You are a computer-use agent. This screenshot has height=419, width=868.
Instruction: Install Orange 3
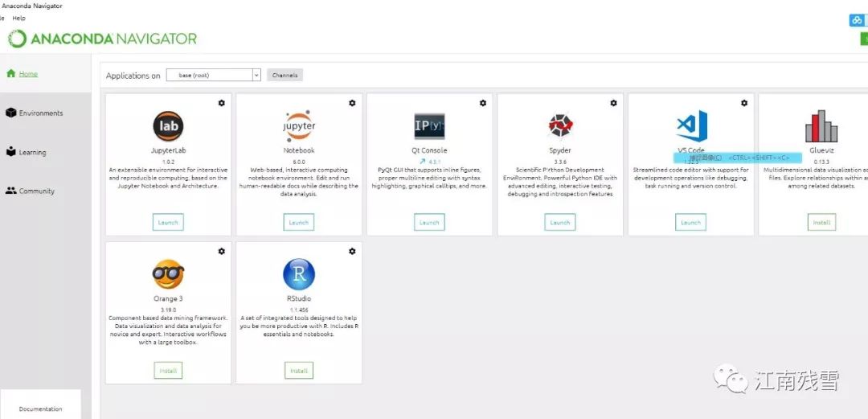pyautogui.click(x=168, y=370)
